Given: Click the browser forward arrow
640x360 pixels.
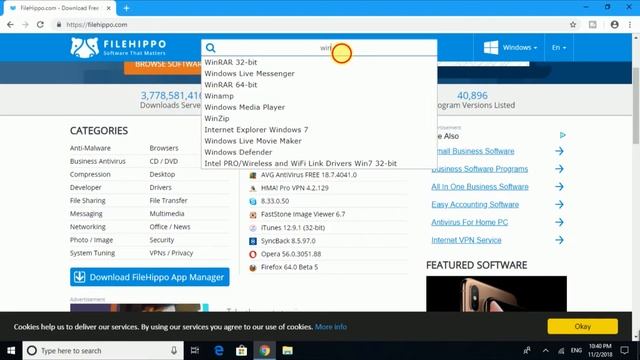Looking at the screenshot, I should (25, 24).
